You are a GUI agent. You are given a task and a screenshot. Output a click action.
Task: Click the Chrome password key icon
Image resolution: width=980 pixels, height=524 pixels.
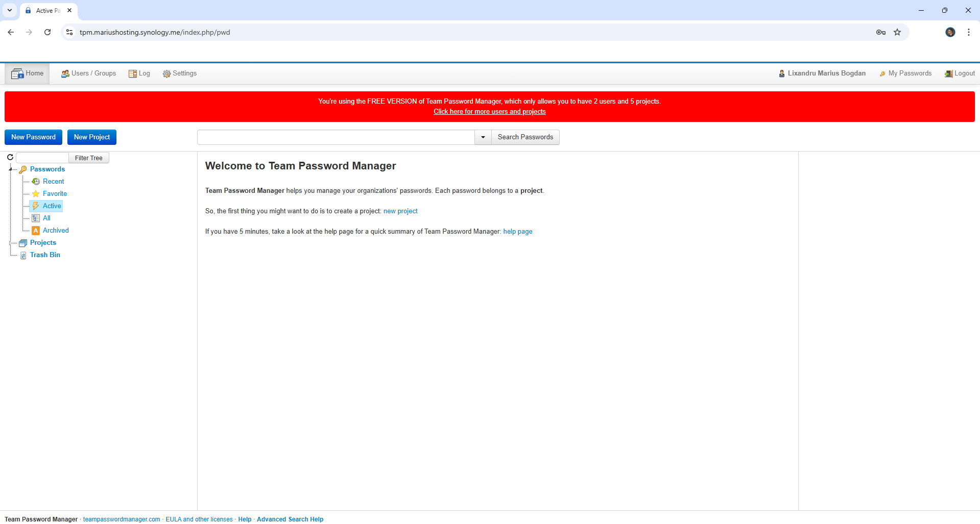pyautogui.click(x=881, y=32)
